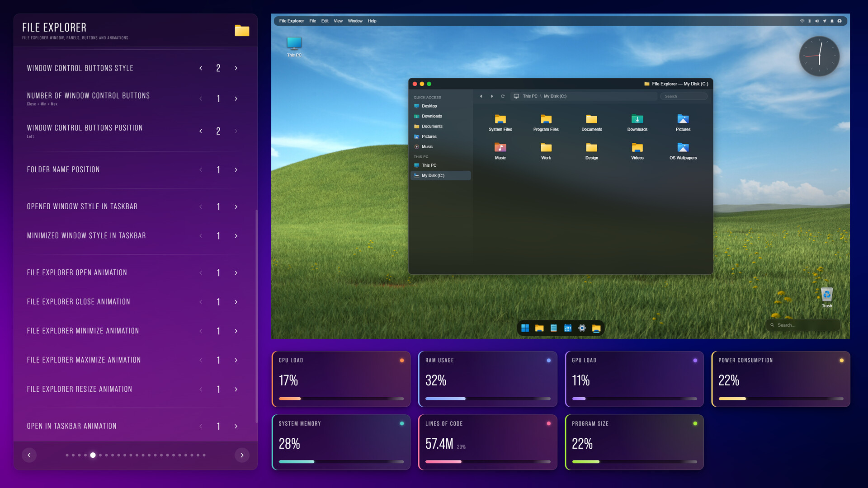Decrease Window Control Buttons Style value
Screen dimensions: 868x488
pos(201,68)
